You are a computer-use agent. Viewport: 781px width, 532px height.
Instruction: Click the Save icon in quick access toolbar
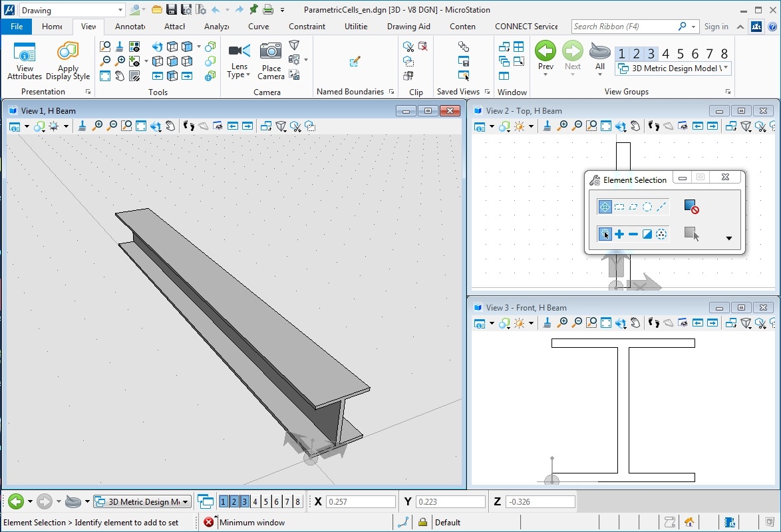tap(172, 9)
